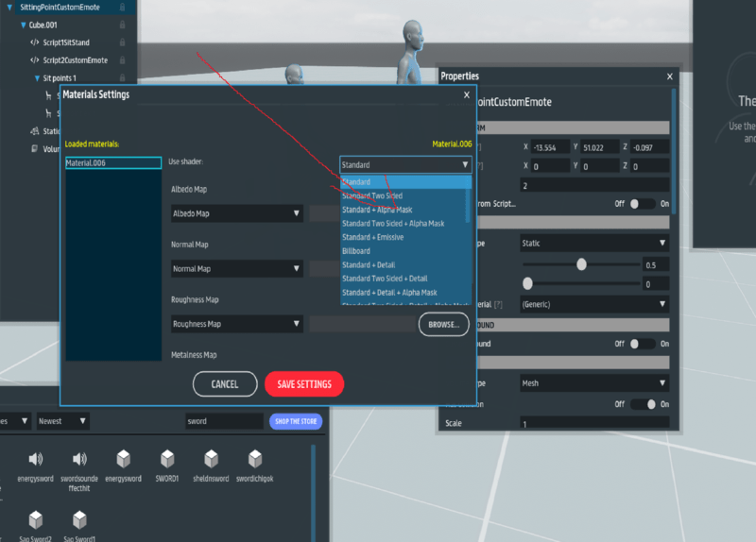Collapse the Sit points 1 tree node
Image resolution: width=756 pixels, height=542 pixels.
click(37, 77)
